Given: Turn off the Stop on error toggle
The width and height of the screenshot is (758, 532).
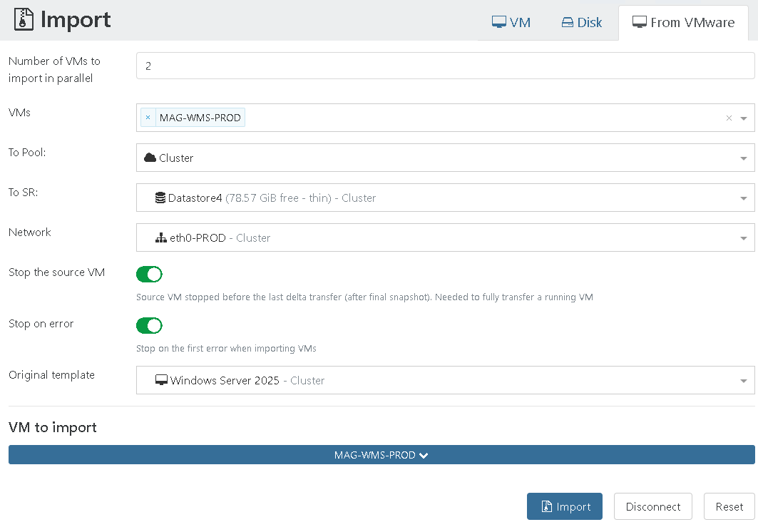Looking at the screenshot, I should pos(149,326).
